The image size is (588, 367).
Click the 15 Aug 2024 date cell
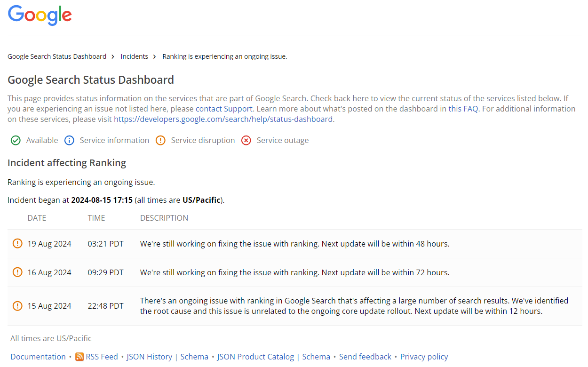(x=49, y=306)
